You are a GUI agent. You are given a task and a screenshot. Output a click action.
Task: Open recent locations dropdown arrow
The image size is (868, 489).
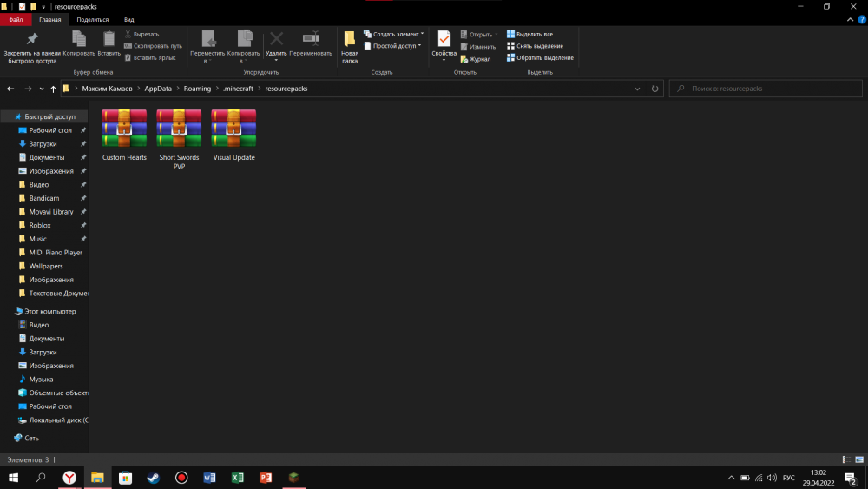pyautogui.click(x=42, y=89)
